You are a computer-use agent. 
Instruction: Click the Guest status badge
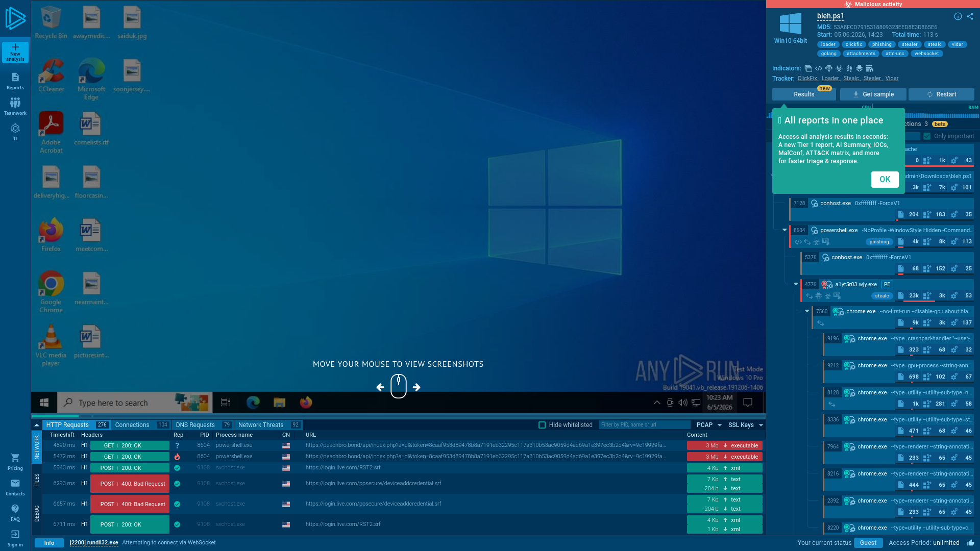tap(868, 543)
